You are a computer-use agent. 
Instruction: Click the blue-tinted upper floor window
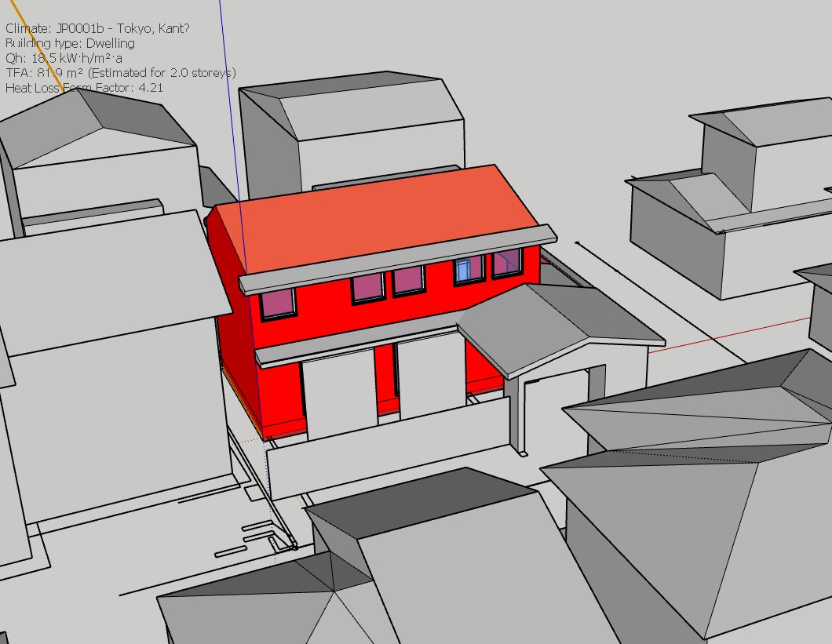tap(468, 270)
